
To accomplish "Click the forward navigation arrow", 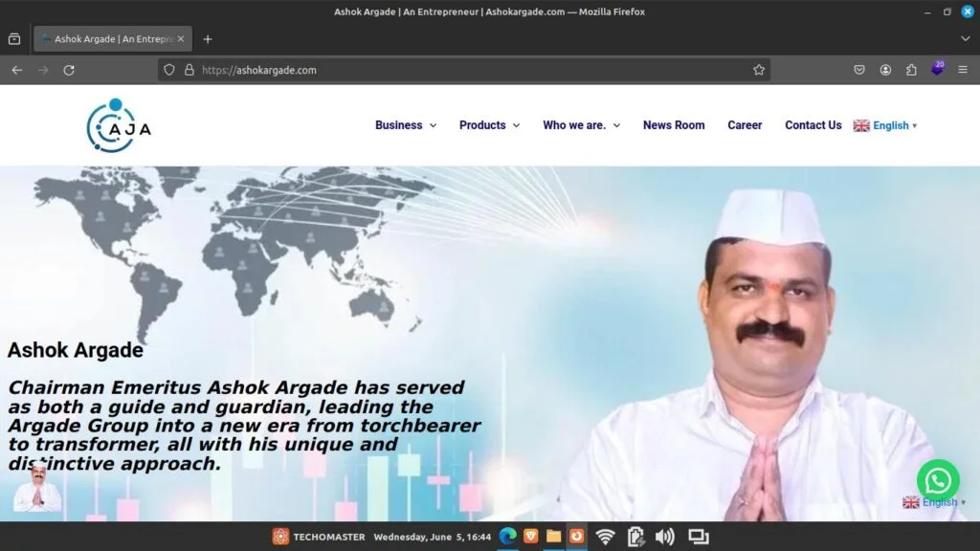I will pos(43,70).
